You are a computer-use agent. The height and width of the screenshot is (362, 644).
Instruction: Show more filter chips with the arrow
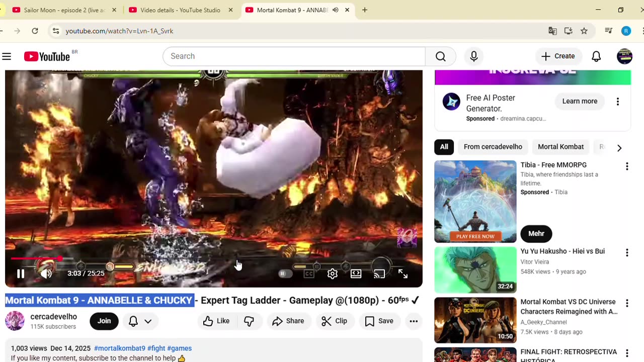click(619, 147)
